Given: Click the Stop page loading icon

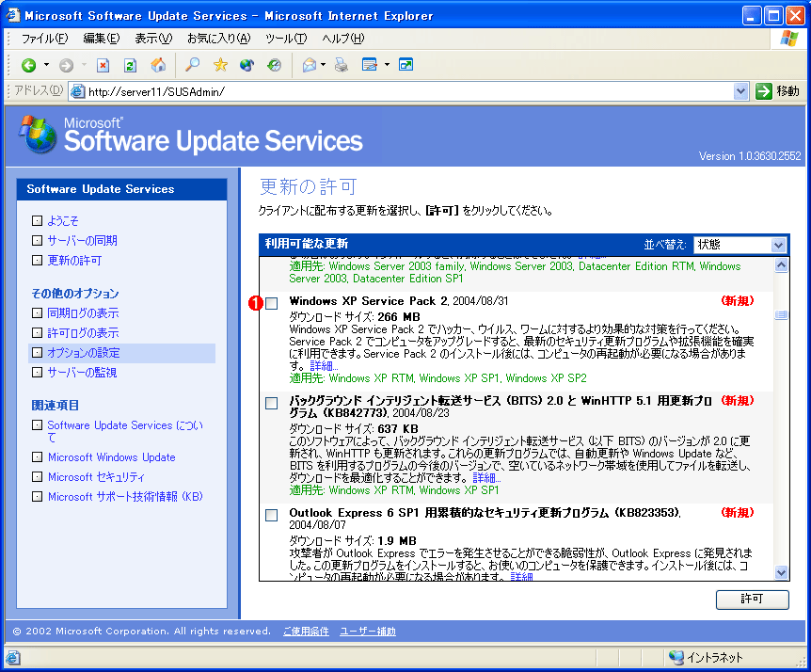Looking at the screenshot, I should 103,65.
